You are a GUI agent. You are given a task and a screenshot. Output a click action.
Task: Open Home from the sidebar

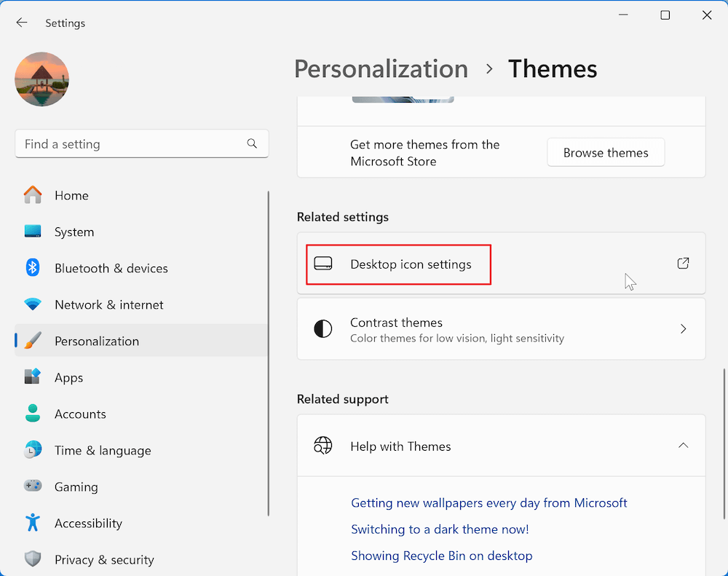point(71,195)
